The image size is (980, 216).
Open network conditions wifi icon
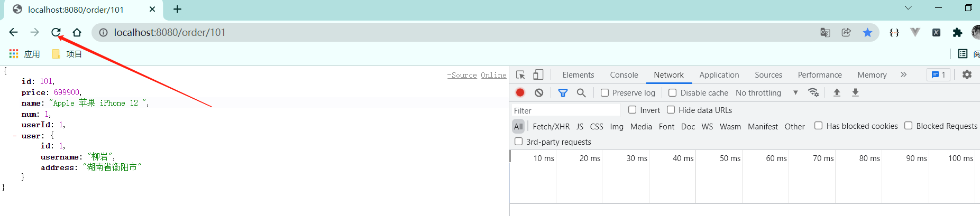tap(813, 92)
